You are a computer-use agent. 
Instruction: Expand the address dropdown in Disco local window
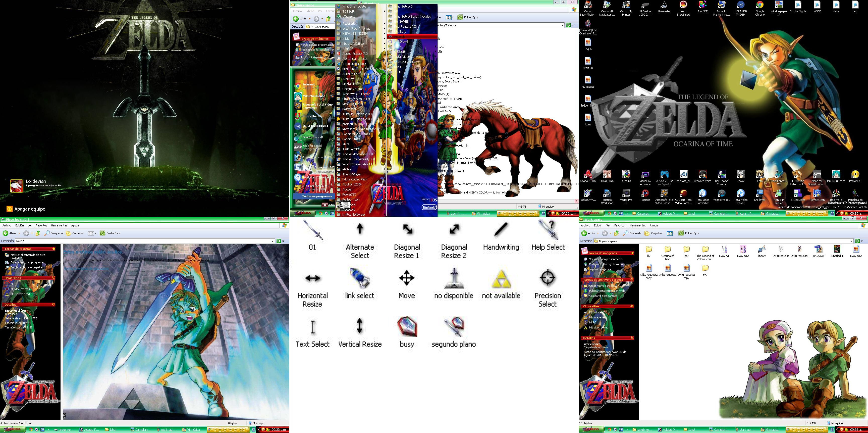273,241
